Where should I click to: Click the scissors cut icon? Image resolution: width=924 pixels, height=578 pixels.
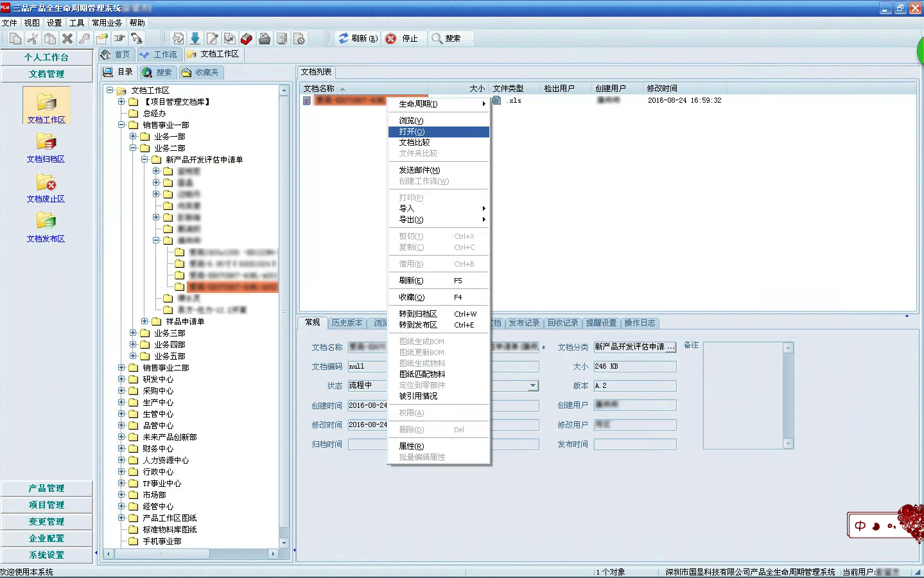[x=33, y=39]
